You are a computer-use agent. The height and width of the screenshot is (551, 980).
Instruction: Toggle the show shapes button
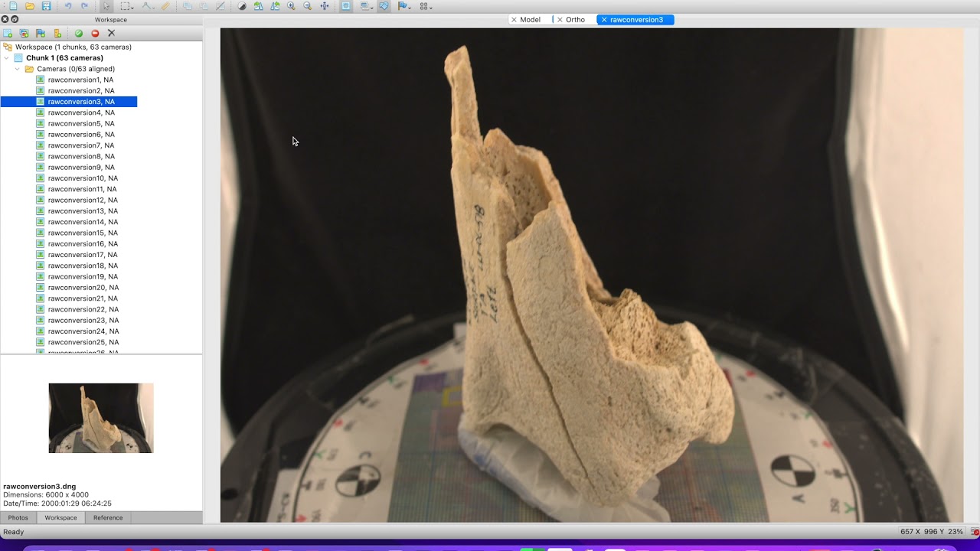pyautogui.click(x=384, y=6)
